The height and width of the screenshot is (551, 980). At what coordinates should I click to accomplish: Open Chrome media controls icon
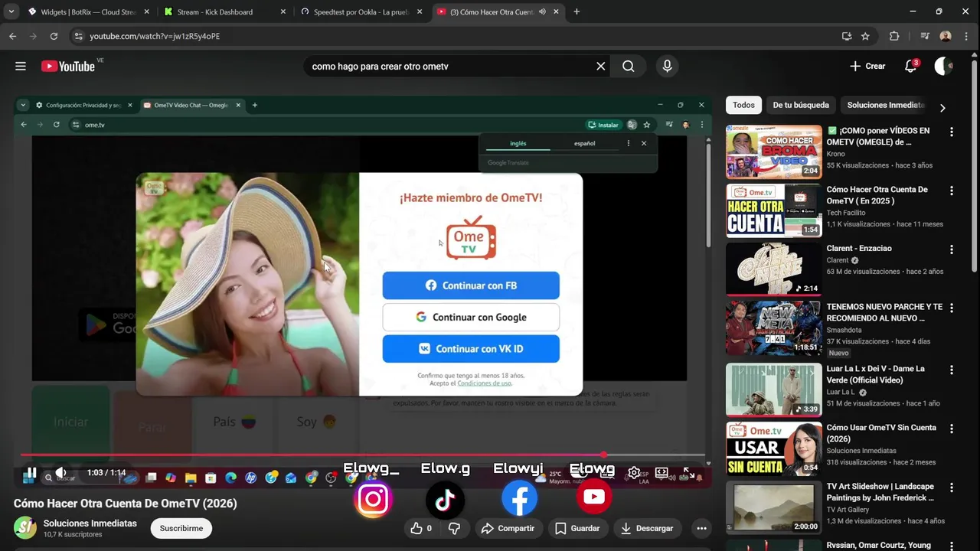click(925, 36)
